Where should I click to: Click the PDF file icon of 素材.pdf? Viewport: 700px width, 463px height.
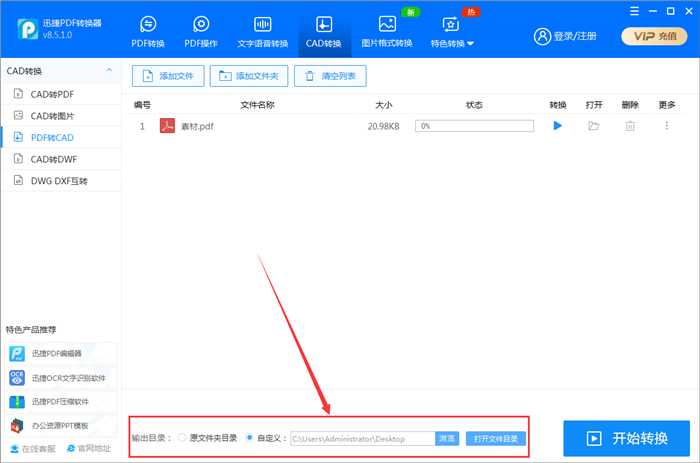167,126
